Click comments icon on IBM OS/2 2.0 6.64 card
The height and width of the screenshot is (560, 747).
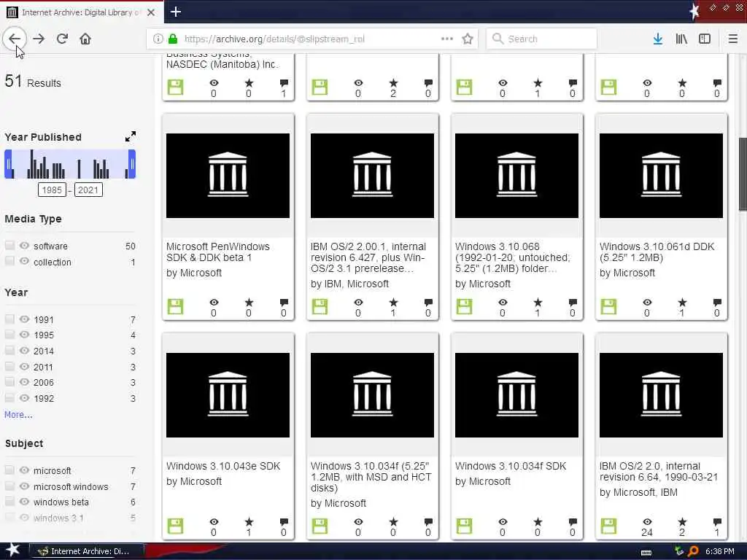[x=717, y=522]
